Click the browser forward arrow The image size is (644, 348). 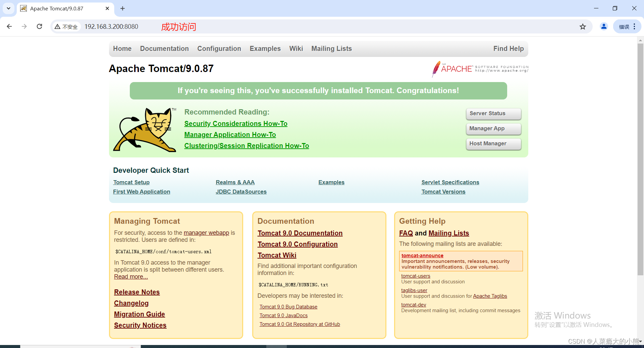click(x=24, y=26)
